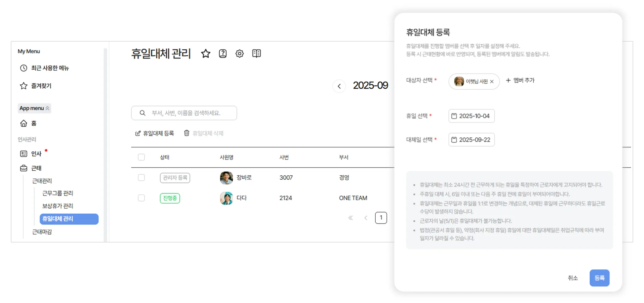Screen dimensions: 644x303
Task: Click 취소 to cancel the registration
Action: point(573,278)
